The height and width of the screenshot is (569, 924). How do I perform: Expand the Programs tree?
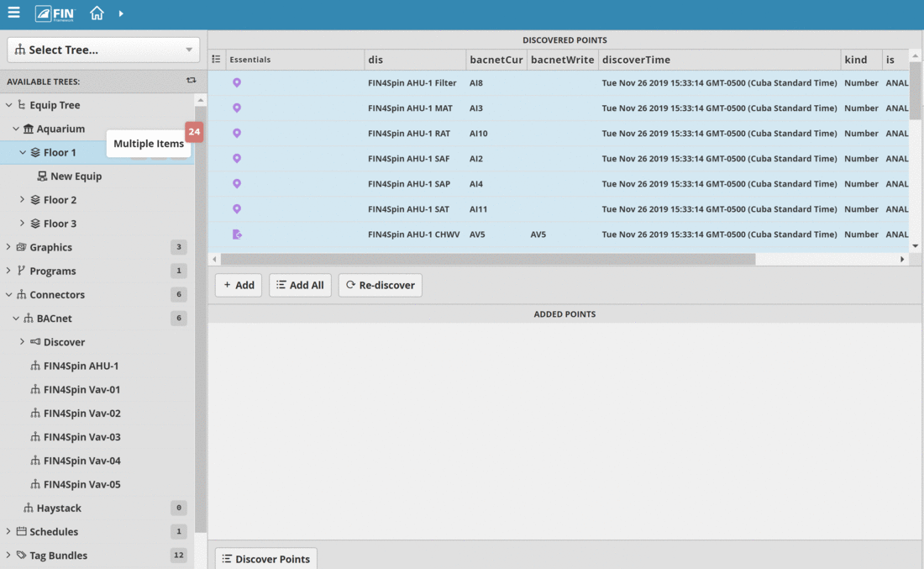[x=8, y=270]
